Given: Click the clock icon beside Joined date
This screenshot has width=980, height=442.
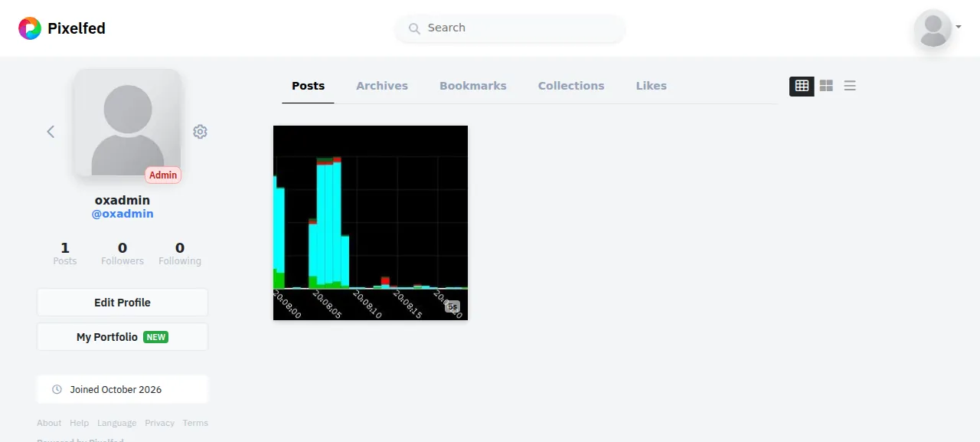Looking at the screenshot, I should coord(57,389).
